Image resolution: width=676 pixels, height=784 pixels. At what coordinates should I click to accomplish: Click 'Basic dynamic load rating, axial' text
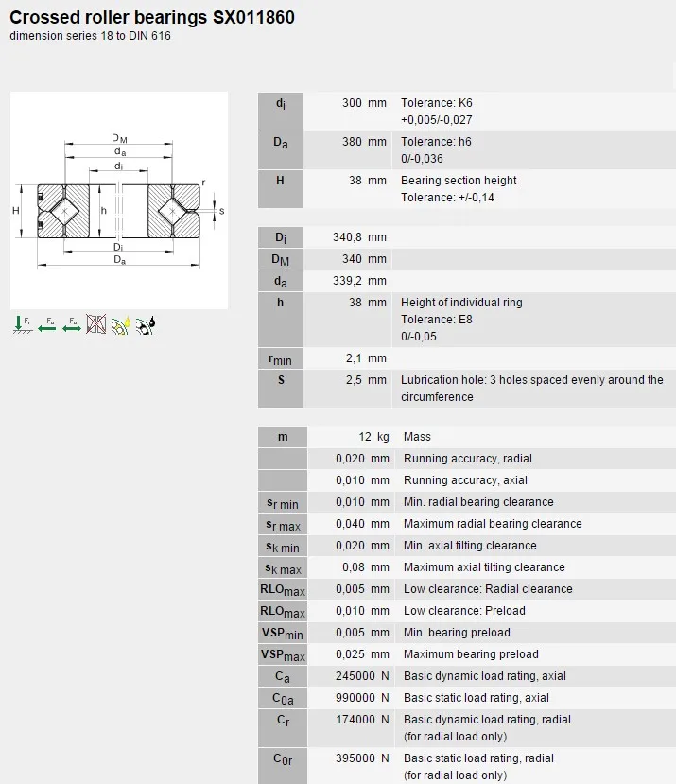pyautogui.click(x=484, y=676)
